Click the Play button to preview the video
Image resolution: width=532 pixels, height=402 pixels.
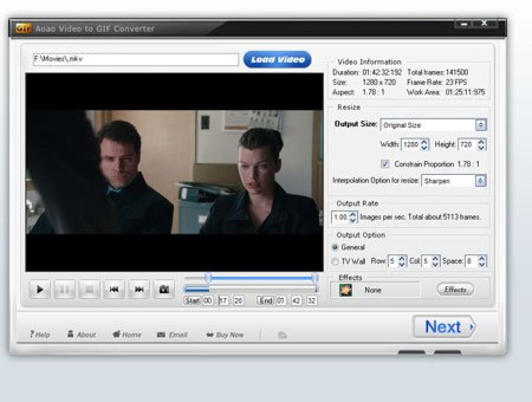40,289
